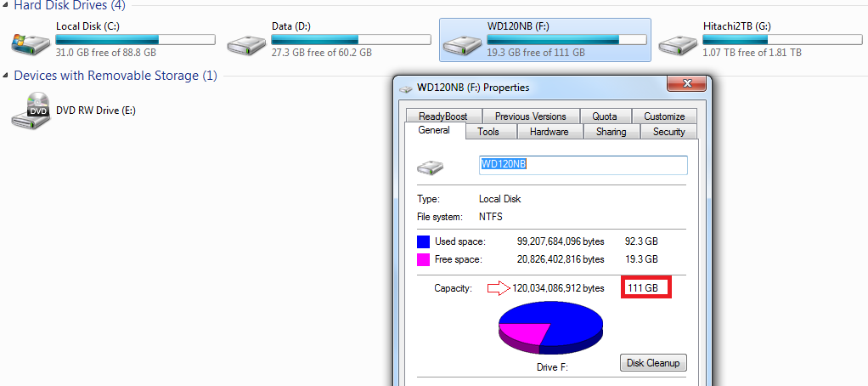Select the General tab
868x386 pixels.
click(x=434, y=131)
